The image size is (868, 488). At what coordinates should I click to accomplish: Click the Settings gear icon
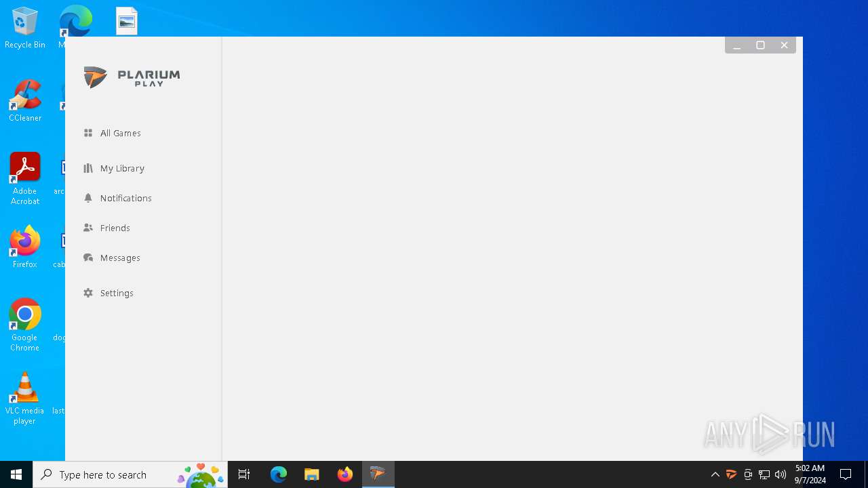(x=88, y=293)
